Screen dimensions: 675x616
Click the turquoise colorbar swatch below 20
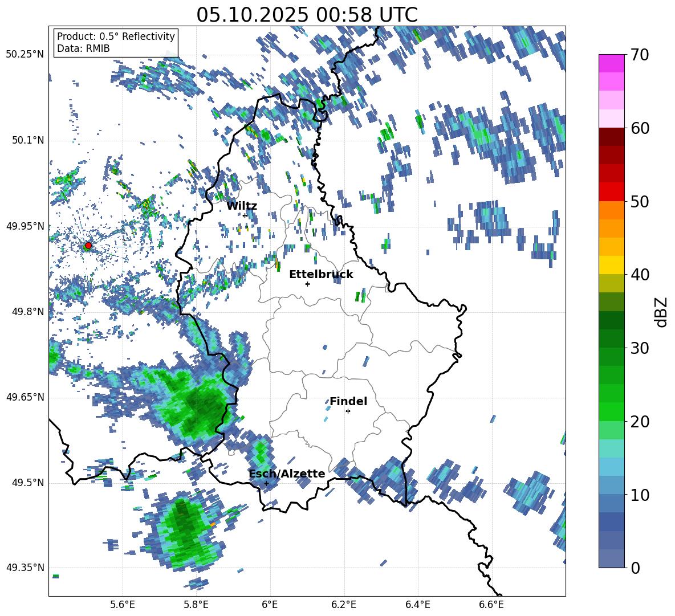[611, 448]
